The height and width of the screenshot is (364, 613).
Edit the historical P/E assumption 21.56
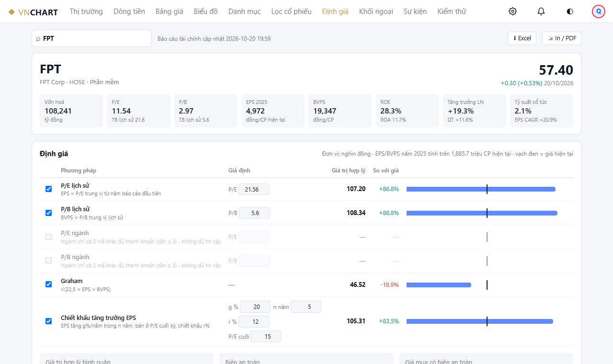[x=254, y=189]
